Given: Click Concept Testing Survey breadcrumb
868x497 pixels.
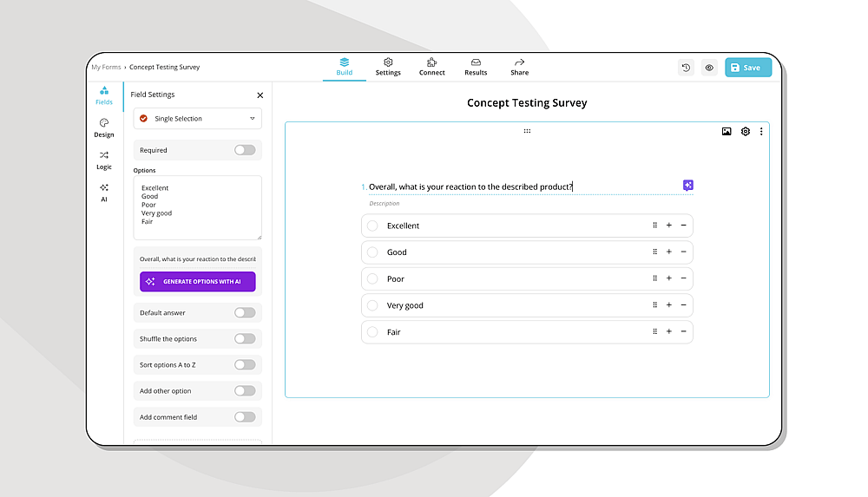Looking at the screenshot, I should tap(164, 67).
